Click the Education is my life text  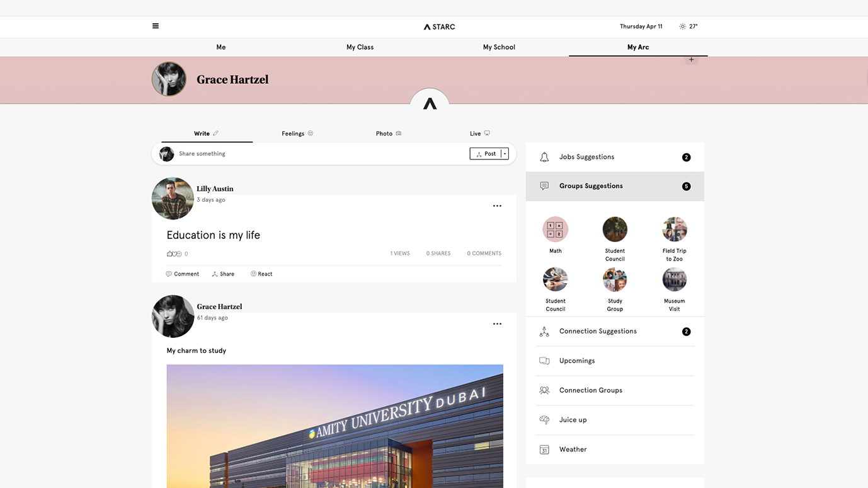pos(213,235)
